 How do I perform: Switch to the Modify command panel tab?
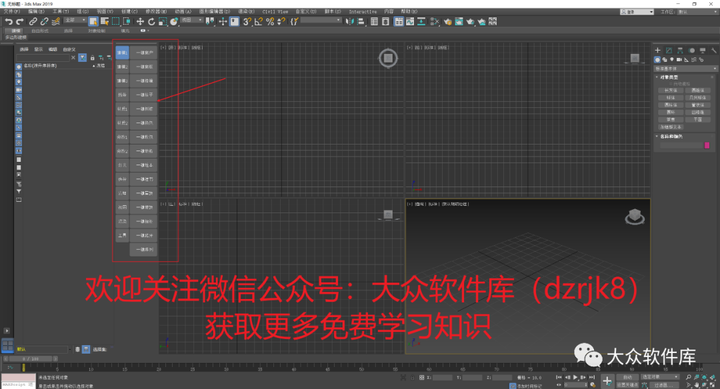coord(669,50)
